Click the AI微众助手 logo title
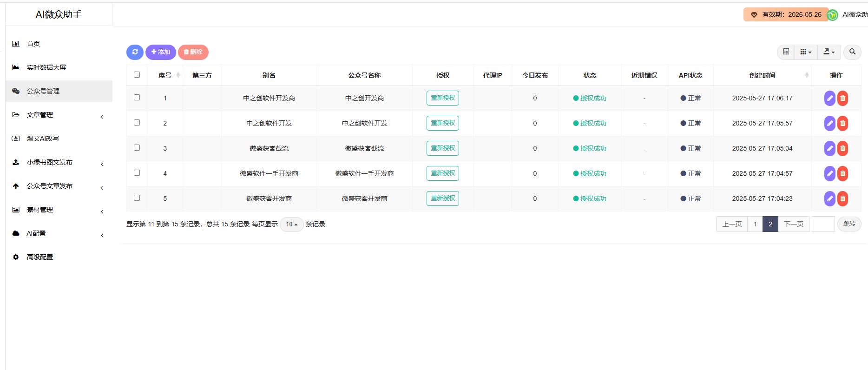Screen dimensions: 868x370 pos(59,14)
